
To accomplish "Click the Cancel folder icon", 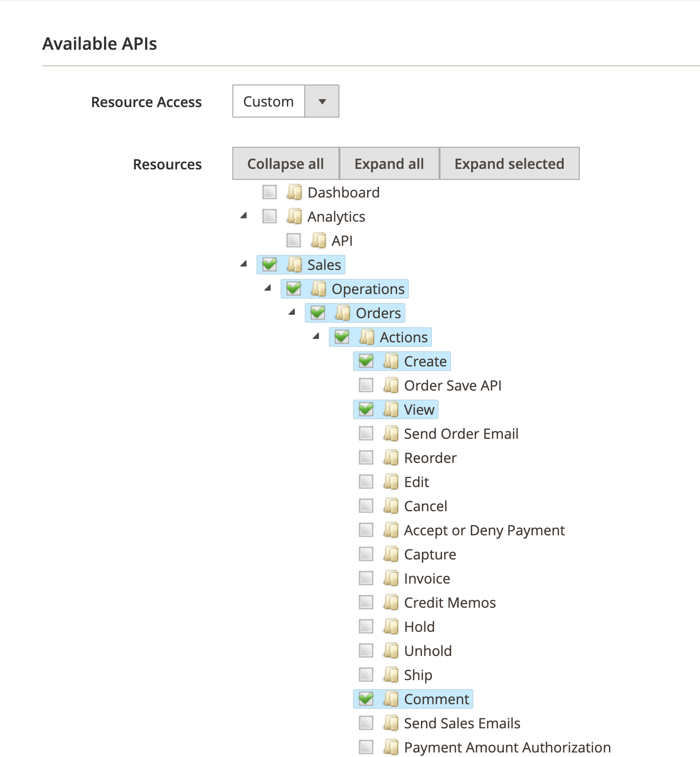I will tap(391, 506).
